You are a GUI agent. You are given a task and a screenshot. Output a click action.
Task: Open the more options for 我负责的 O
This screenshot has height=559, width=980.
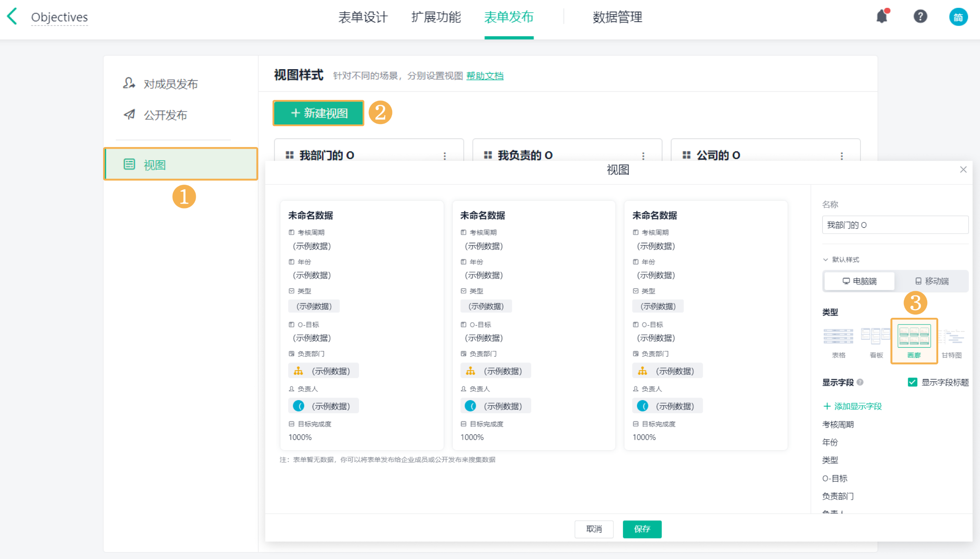[x=643, y=156]
